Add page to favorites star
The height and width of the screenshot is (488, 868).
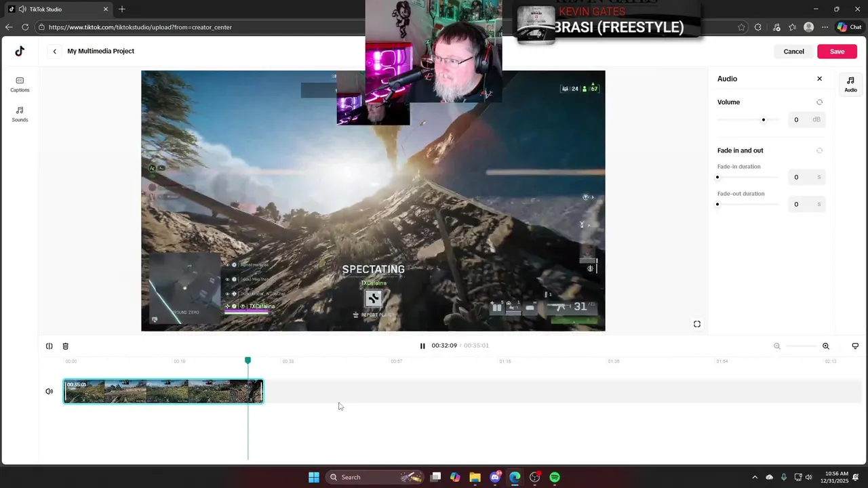[741, 27]
